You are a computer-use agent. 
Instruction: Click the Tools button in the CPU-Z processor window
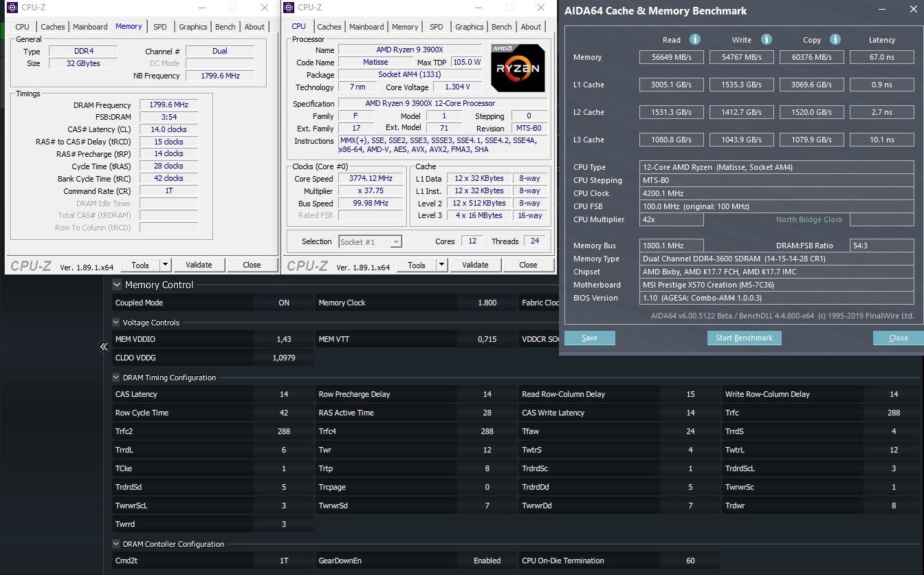417,265
